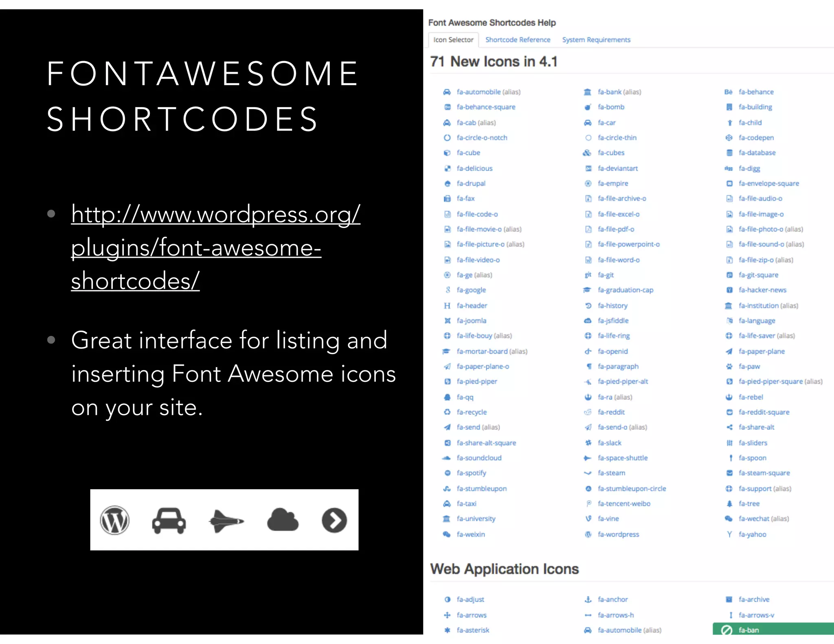Choose the fa-cubes icon

click(x=587, y=153)
